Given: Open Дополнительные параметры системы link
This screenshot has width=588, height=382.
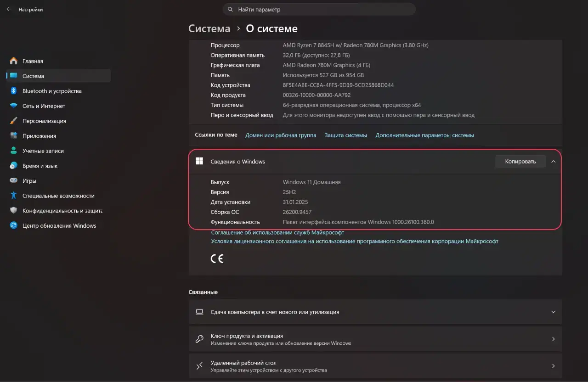Looking at the screenshot, I should (424, 135).
